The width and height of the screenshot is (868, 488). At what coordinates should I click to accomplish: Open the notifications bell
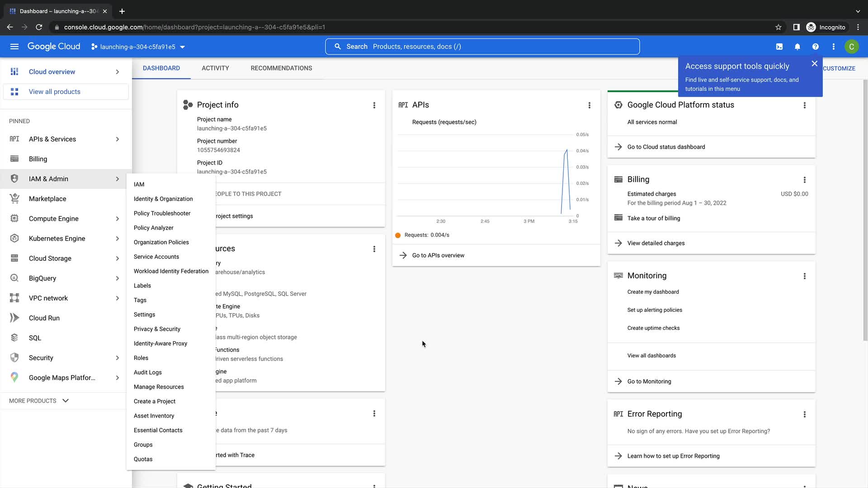pyautogui.click(x=797, y=47)
